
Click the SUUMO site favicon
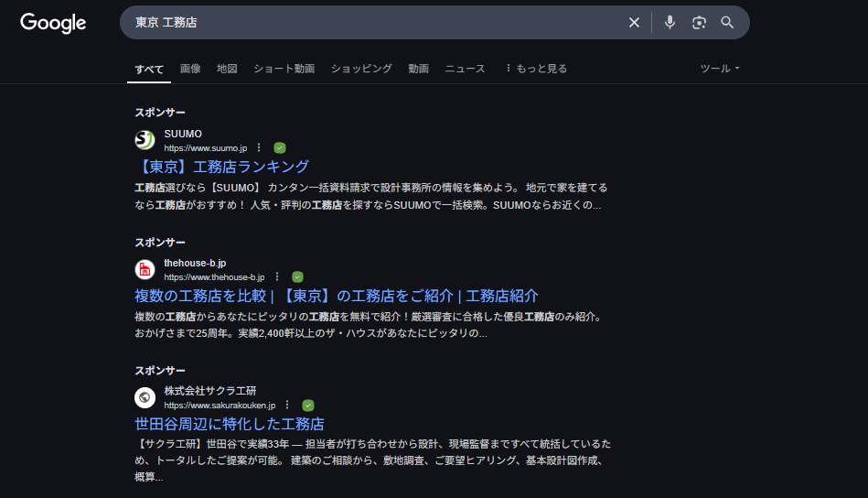point(145,140)
